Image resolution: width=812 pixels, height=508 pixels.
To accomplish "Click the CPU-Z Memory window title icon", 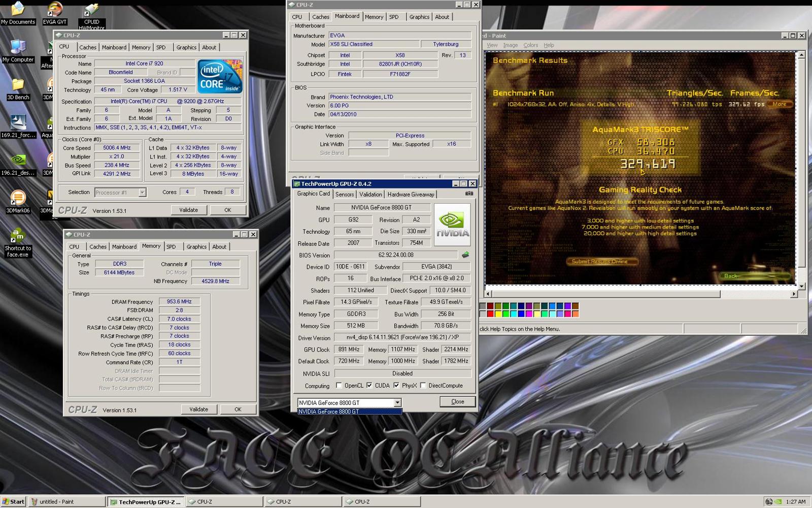I will [x=68, y=235].
